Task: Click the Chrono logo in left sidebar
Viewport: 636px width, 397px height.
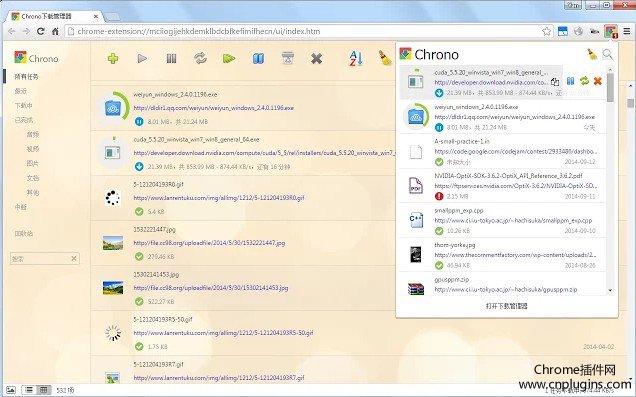Action: [37, 58]
